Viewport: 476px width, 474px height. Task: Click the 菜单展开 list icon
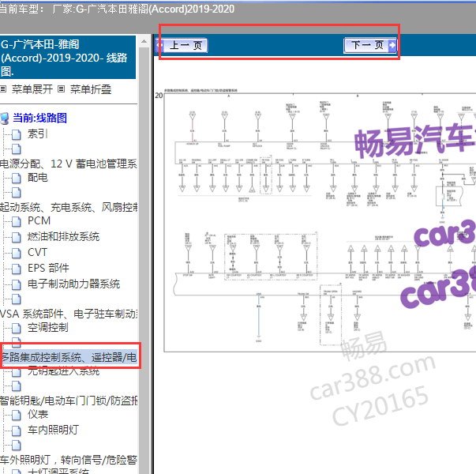3,89
